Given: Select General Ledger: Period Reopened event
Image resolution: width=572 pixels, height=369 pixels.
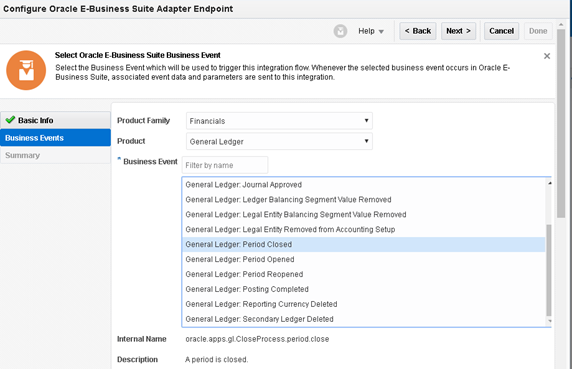Looking at the screenshot, I should tap(363, 275).
